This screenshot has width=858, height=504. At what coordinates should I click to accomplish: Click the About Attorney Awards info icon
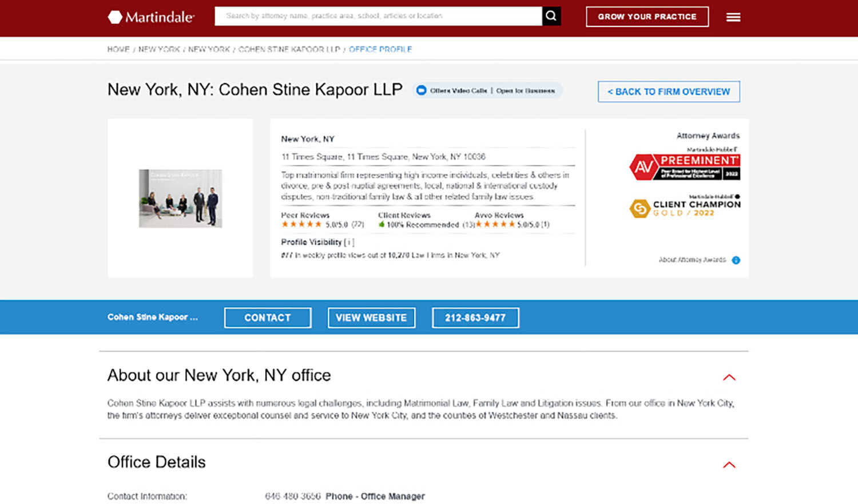click(x=736, y=260)
